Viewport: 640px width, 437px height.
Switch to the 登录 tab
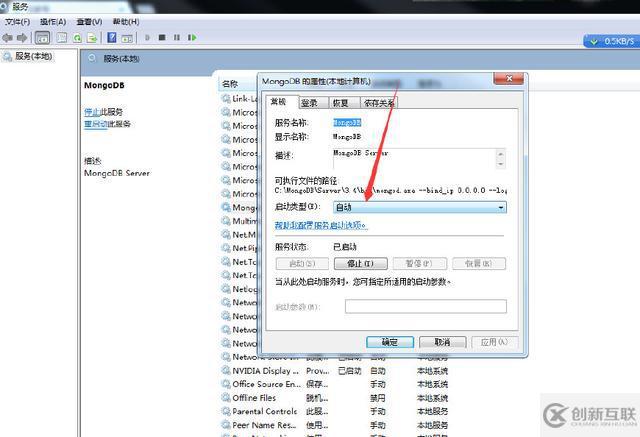313,103
